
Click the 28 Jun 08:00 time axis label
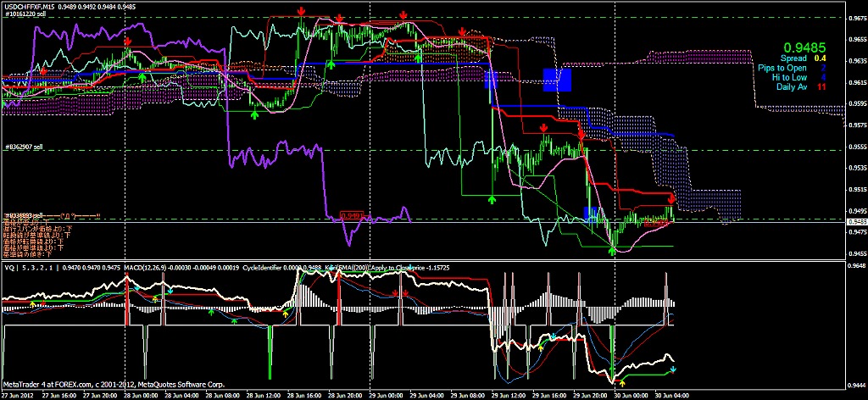click(223, 395)
